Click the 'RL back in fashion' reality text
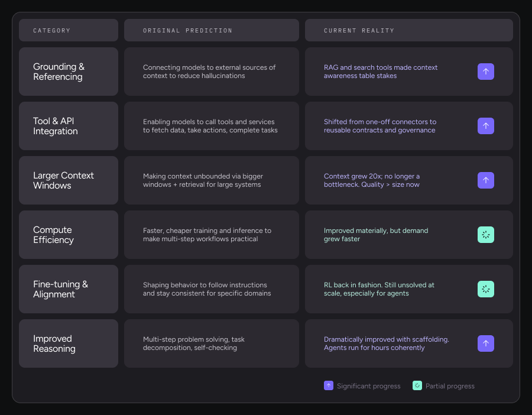 point(379,289)
